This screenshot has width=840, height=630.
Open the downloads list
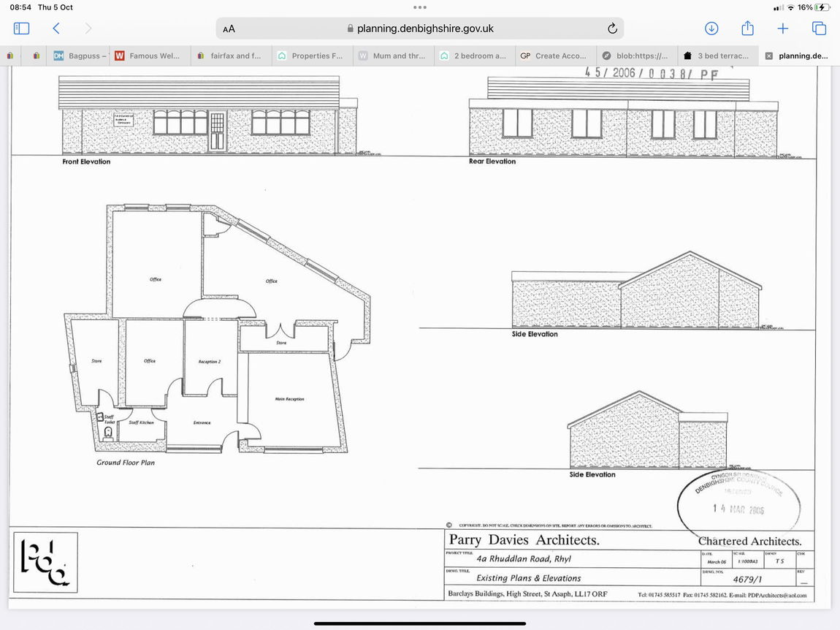(711, 29)
